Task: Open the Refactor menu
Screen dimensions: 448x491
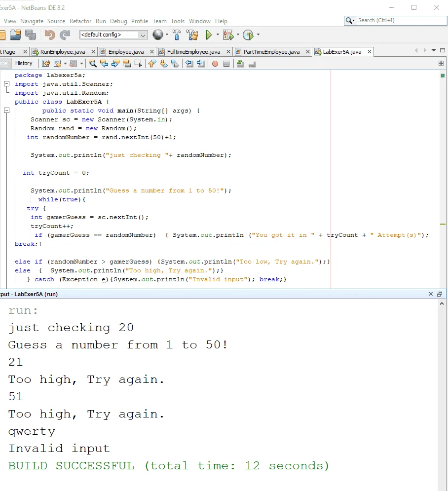Action: [x=80, y=21]
